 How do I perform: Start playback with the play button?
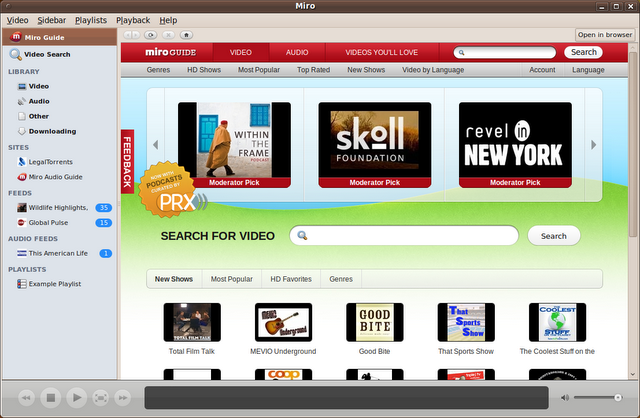[x=76, y=398]
